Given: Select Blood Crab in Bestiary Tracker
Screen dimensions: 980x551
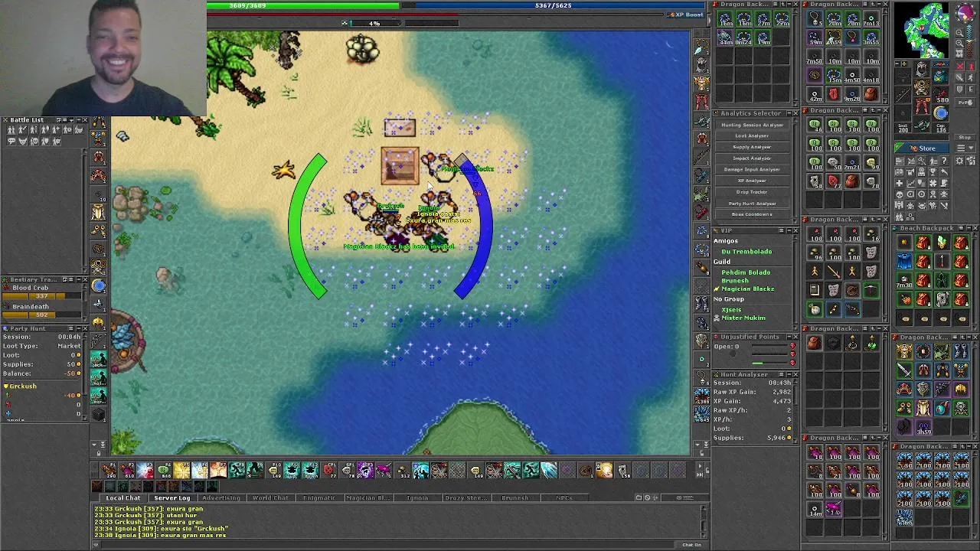Looking at the screenshot, I should point(30,288).
